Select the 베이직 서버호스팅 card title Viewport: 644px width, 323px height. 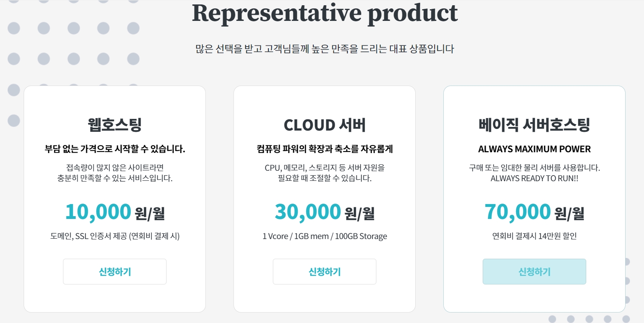click(x=534, y=125)
